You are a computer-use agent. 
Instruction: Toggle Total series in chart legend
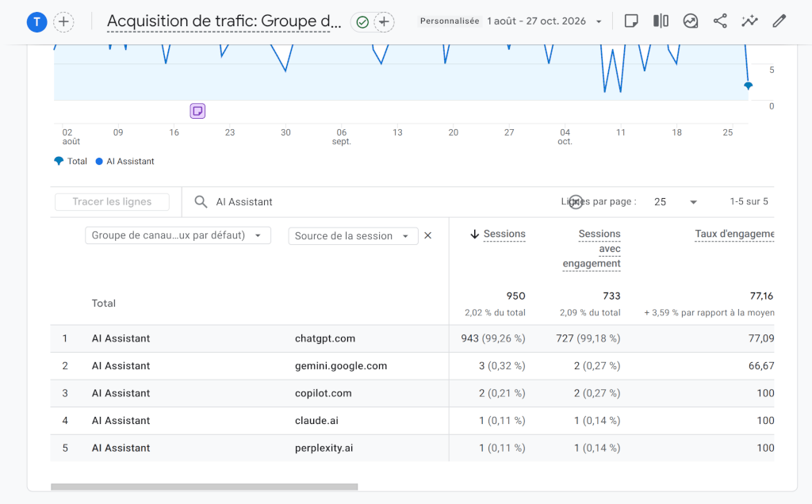pos(71,161)
